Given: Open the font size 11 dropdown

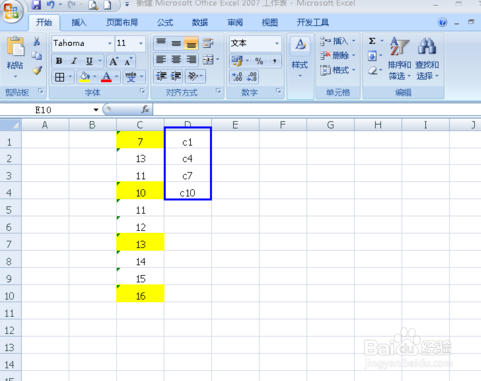Looking at the screenshot, I should [x=141, y=43].
